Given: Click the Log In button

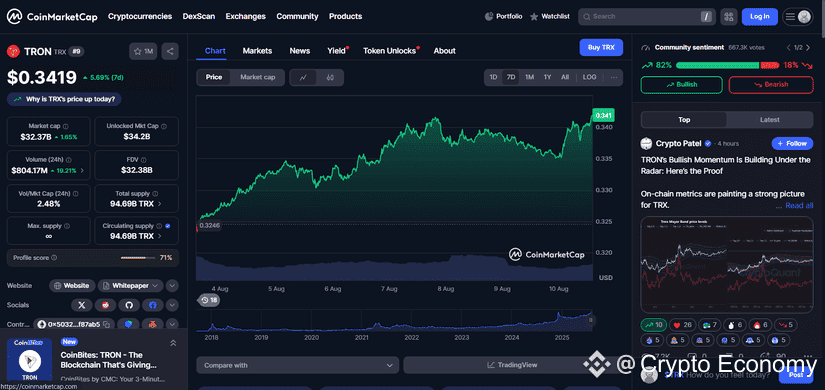Looking at the screenshot, I should [760, 16].
